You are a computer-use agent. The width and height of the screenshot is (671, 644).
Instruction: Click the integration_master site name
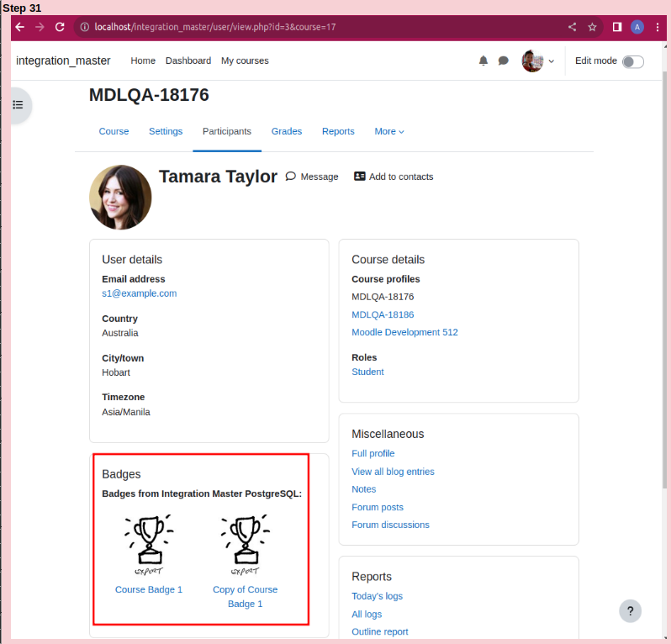coord(63,61)
